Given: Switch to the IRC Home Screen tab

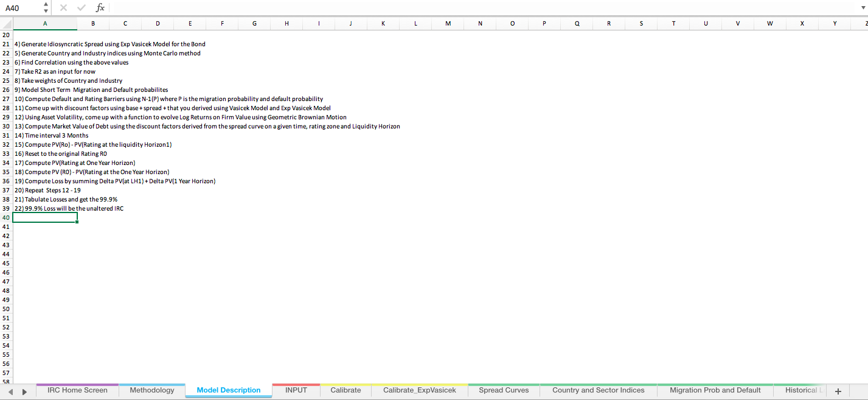Looking at the screenshot, I should click(77, 390).
